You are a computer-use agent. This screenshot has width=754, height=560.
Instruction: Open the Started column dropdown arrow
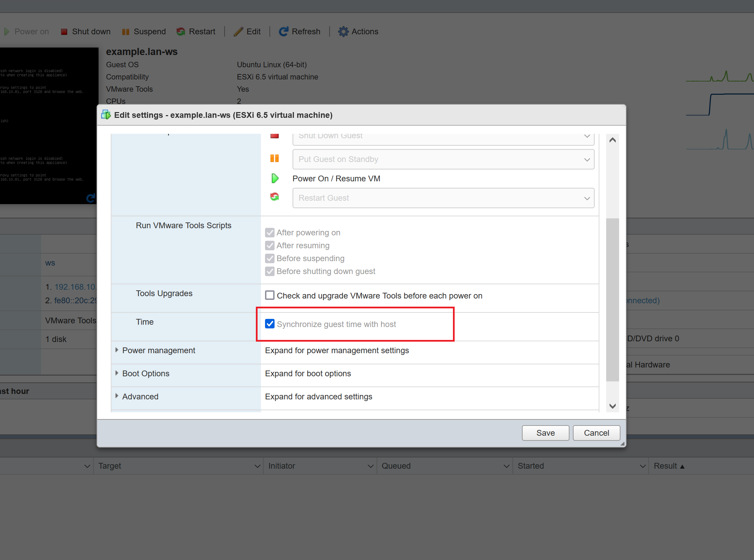[643, 466]
